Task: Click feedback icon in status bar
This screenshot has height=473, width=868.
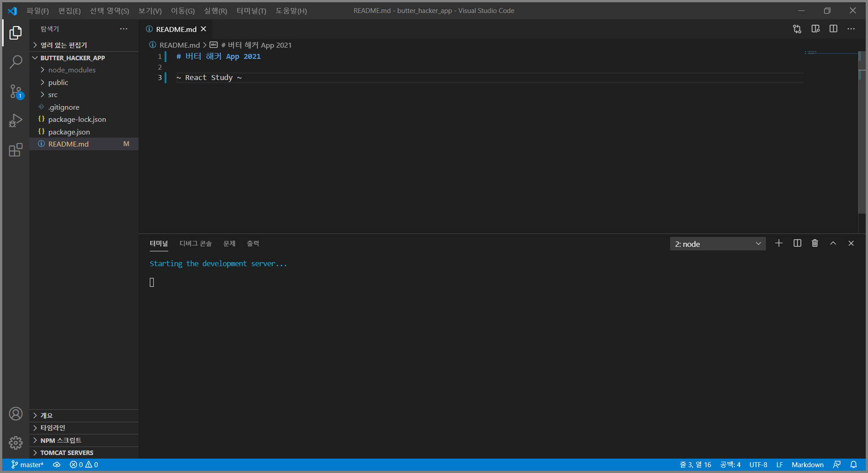Action: (x=837, y=464)
